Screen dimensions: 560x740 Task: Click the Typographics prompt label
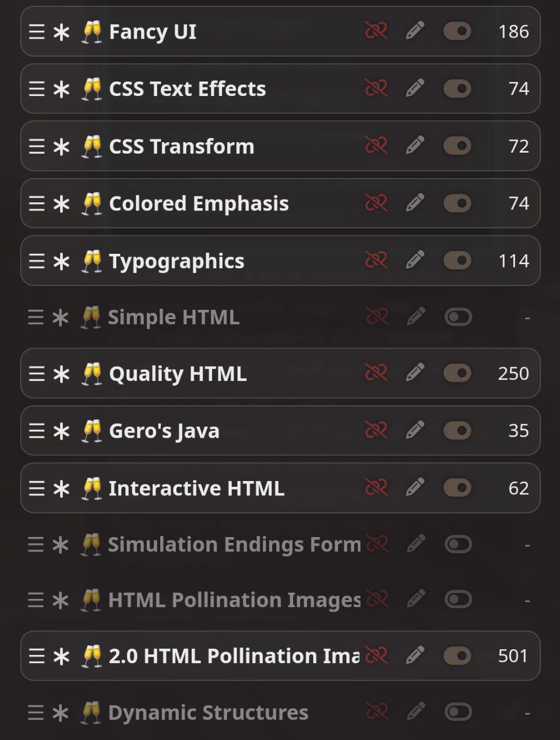pyautogui.click(x=176, y=261)
